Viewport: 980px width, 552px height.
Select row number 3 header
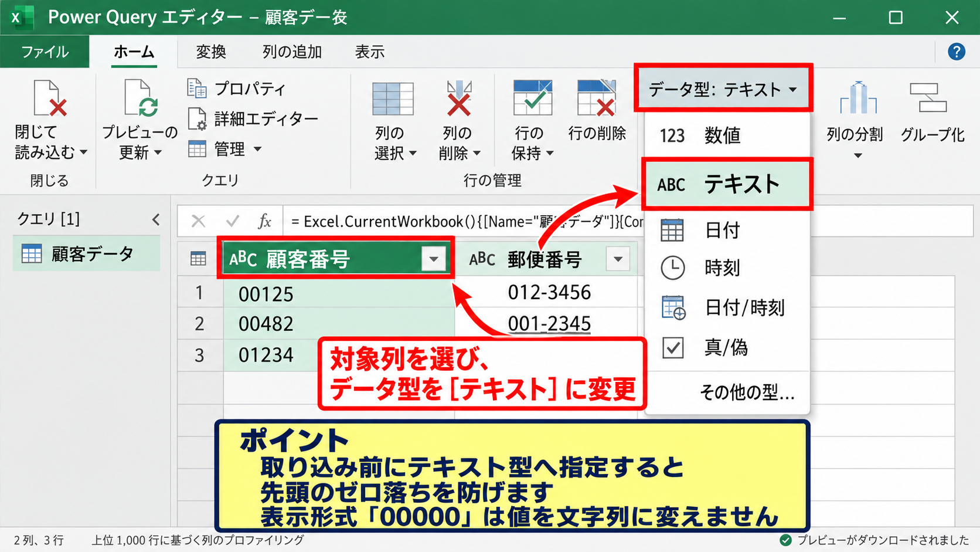coord(200,355)
